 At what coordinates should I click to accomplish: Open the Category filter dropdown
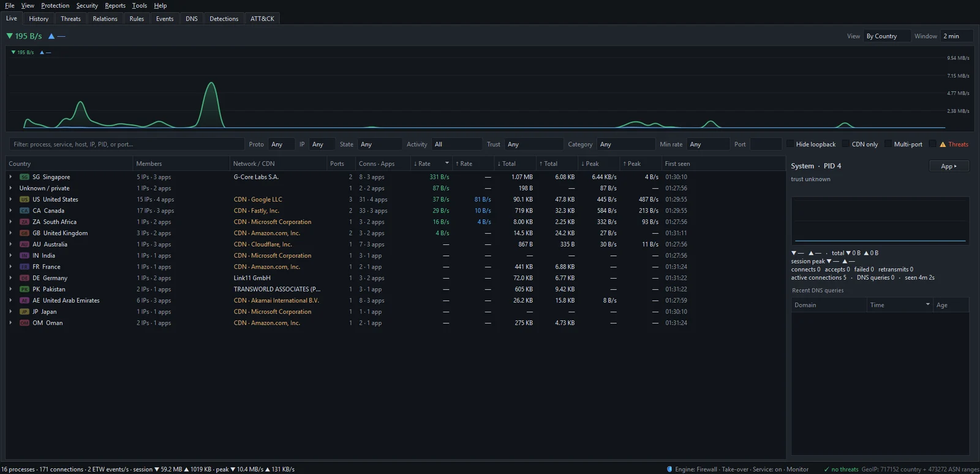tap(626, 145)
